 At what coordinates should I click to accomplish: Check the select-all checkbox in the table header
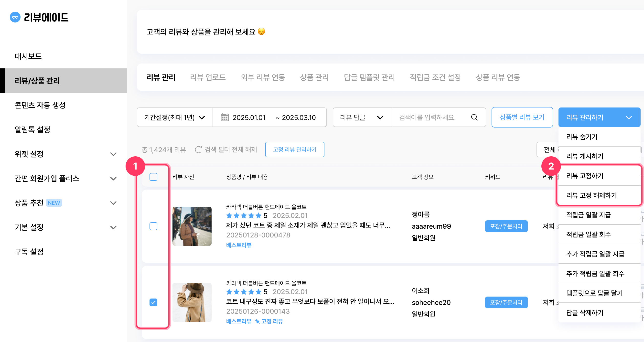pos(153,177)
